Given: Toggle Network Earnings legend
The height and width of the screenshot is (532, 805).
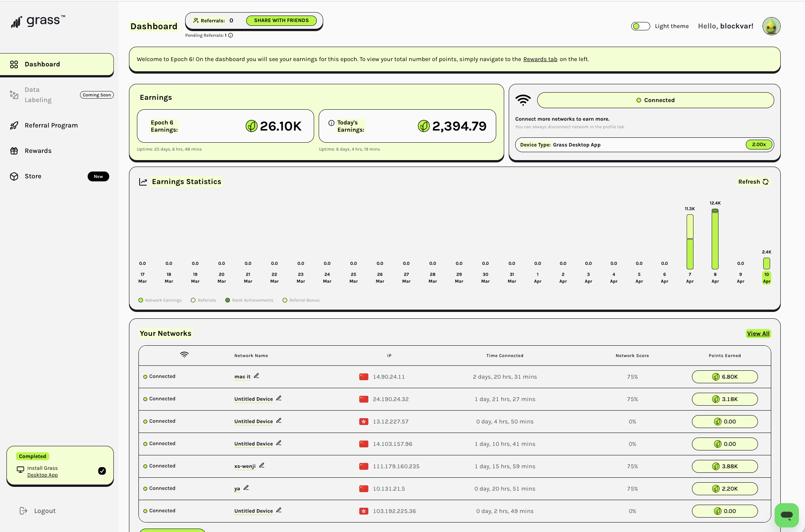Looking at the screenshot, I should [x=160, y=300].
